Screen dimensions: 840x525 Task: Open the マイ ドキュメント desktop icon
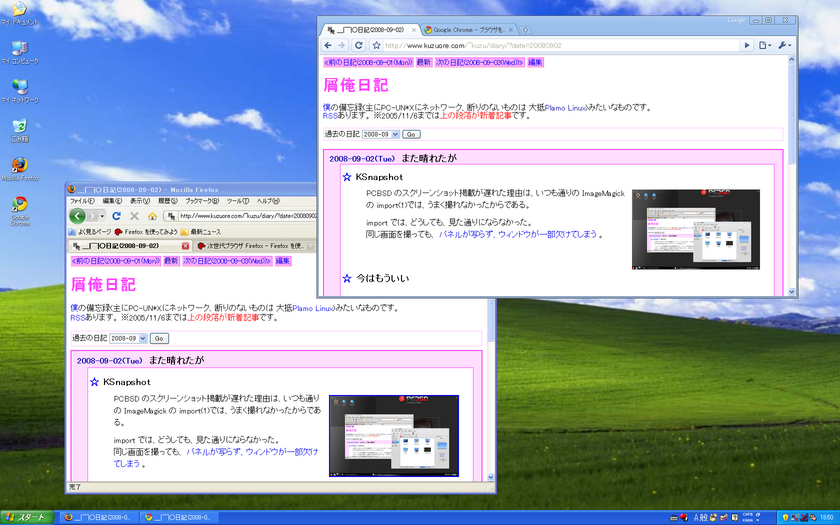coord(20,13)
